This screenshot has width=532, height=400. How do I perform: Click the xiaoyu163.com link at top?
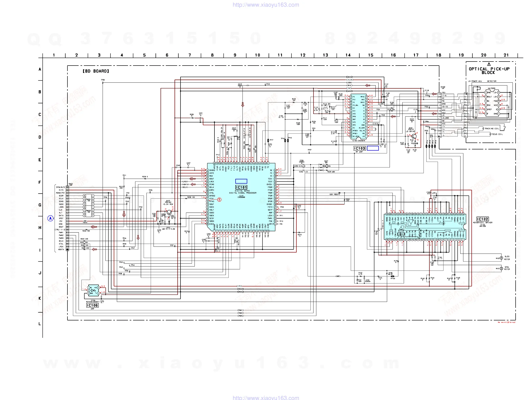pos(266,5)
